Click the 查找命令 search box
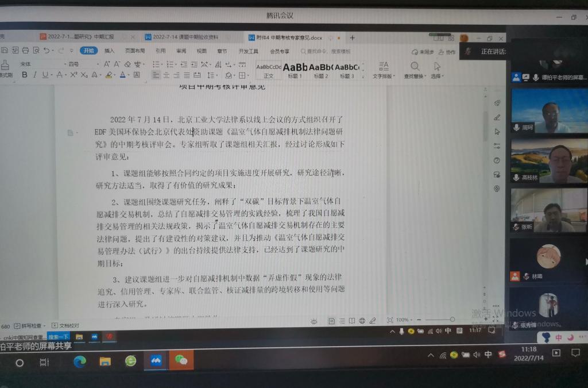The width and height of the screenshot is (588, 388). (326, 51)
